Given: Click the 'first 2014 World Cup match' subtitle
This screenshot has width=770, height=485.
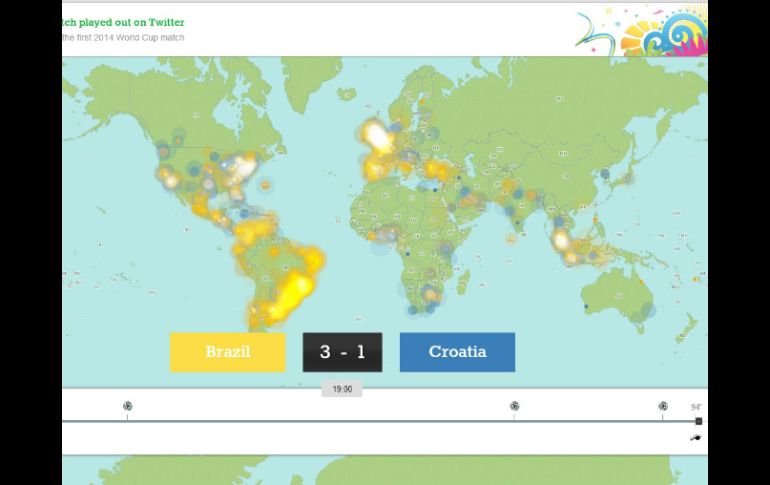Looking at the screenshot, I should 124,38.
